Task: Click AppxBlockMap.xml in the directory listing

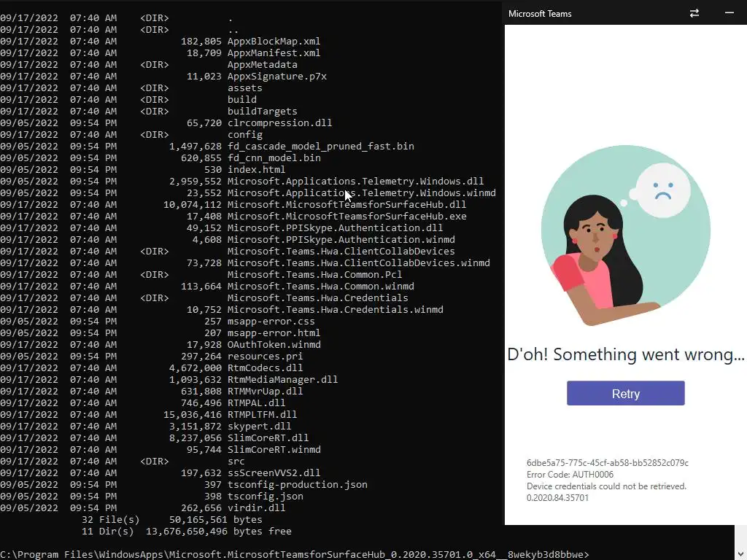Action: 274,42
